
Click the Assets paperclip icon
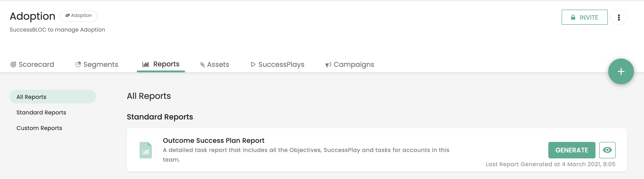pos(203,65)
